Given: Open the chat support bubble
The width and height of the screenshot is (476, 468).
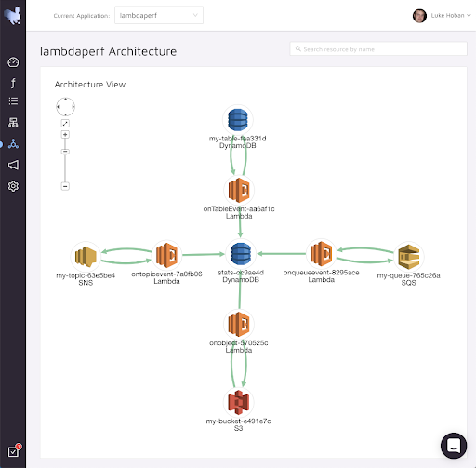Looking at the screenshot, I should 454,446.
